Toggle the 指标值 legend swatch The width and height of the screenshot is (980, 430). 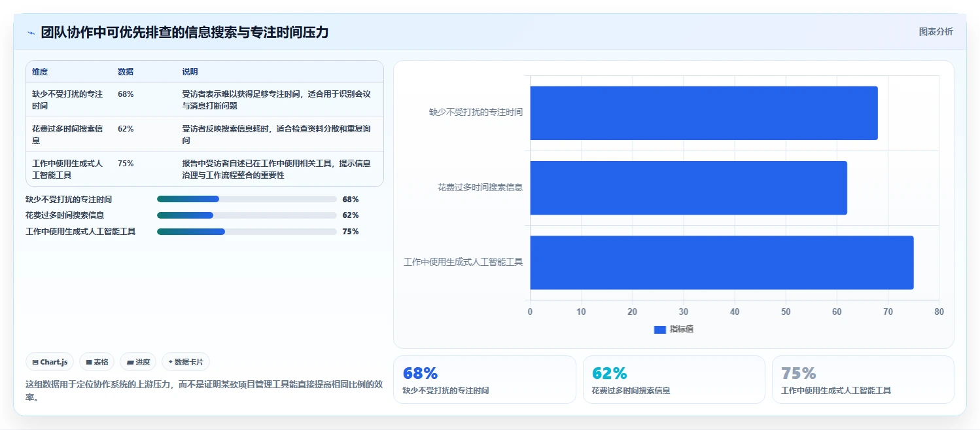coord(659,329)
